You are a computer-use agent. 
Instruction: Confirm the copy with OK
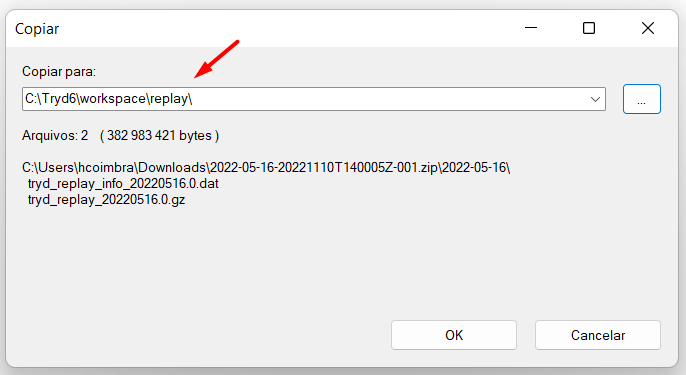click(454, 335)
